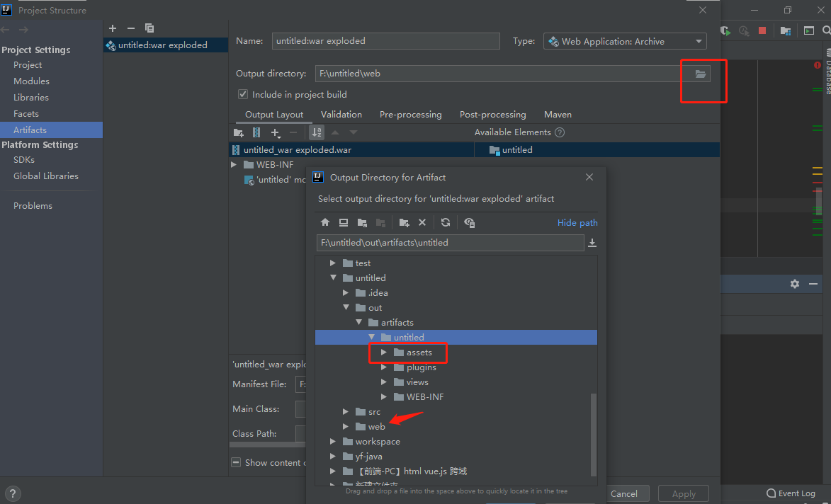Create directory in output layout toolbar
Image resolution: width=831 pixels, height=504 pixels.
(239, 132)
